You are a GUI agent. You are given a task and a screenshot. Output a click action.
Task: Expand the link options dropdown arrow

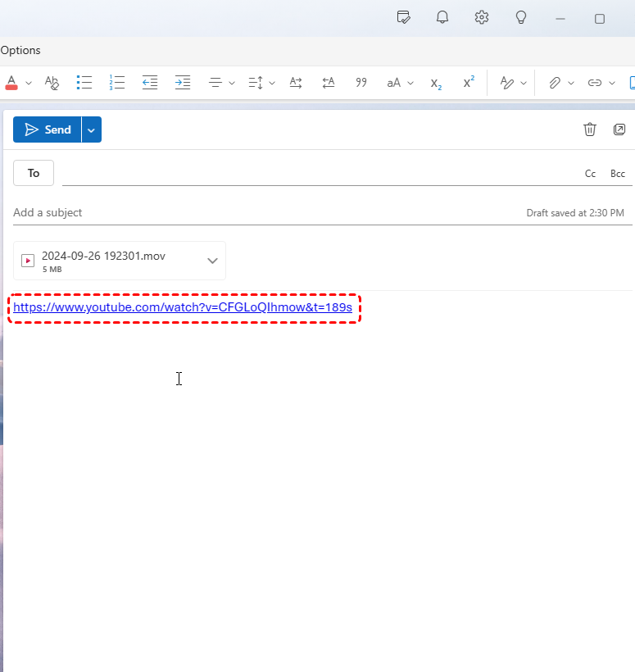pyautogui.click(x=612, y=83)
